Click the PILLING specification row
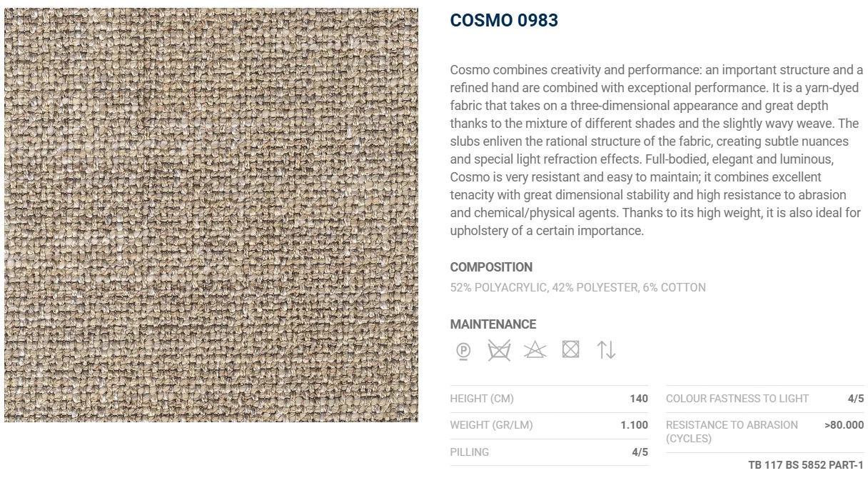Image resolution: width=868 pixels, height=478 pixels. (x=549, y=452)
